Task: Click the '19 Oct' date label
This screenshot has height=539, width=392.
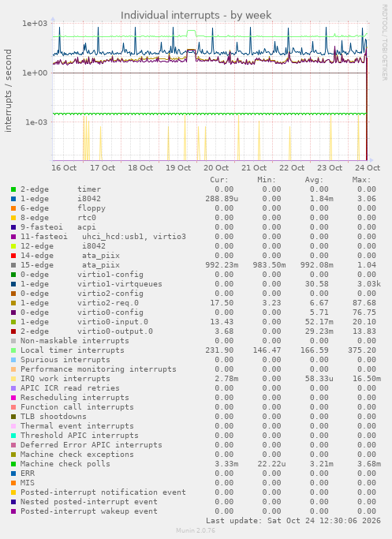Action: 178,168
